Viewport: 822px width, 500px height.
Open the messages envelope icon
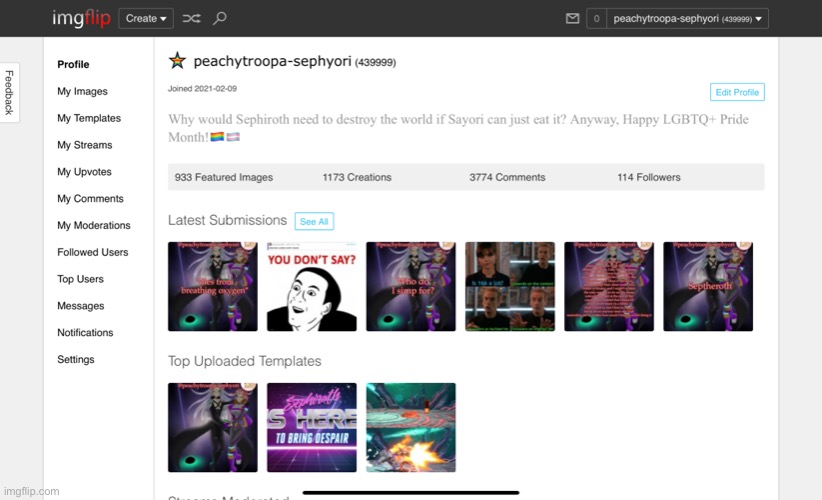point(572,19)
